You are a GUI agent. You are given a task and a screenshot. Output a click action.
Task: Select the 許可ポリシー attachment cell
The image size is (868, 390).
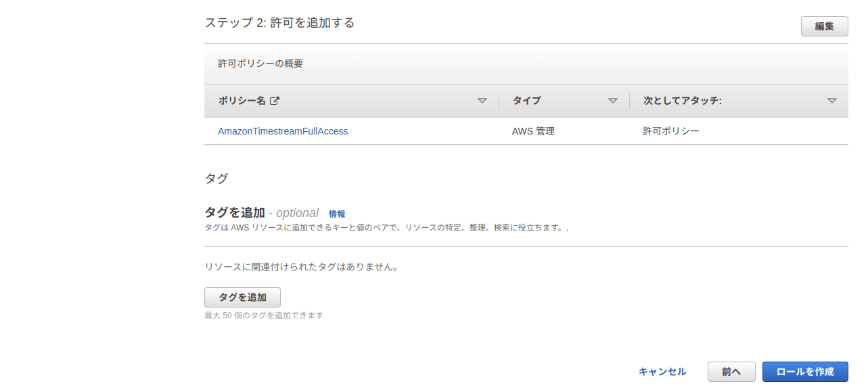(671, 131)
